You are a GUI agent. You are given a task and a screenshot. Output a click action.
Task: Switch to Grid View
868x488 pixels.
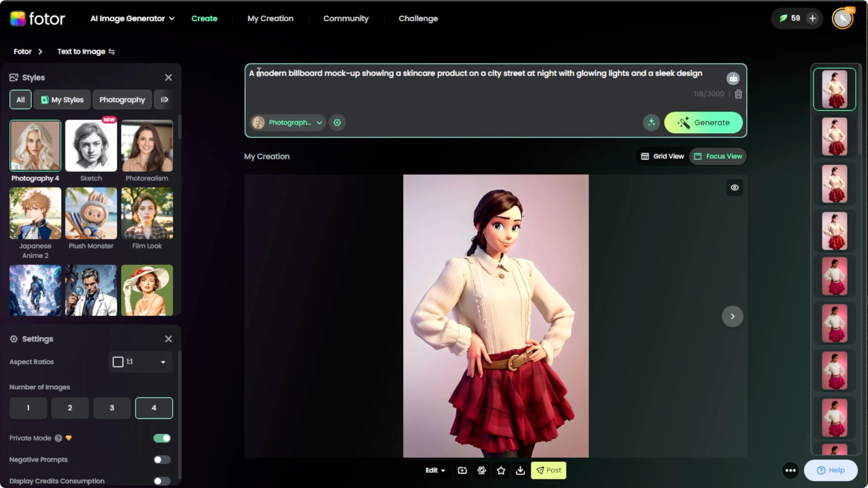coord(663,156)
